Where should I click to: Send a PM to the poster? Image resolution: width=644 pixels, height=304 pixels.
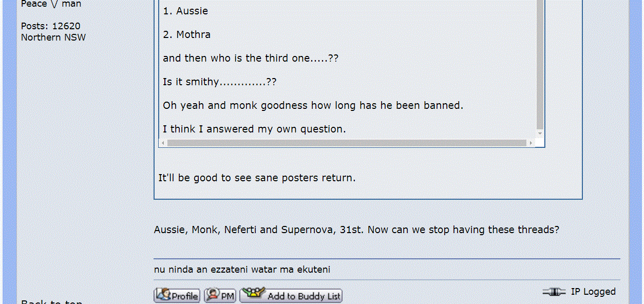(220, 296)
